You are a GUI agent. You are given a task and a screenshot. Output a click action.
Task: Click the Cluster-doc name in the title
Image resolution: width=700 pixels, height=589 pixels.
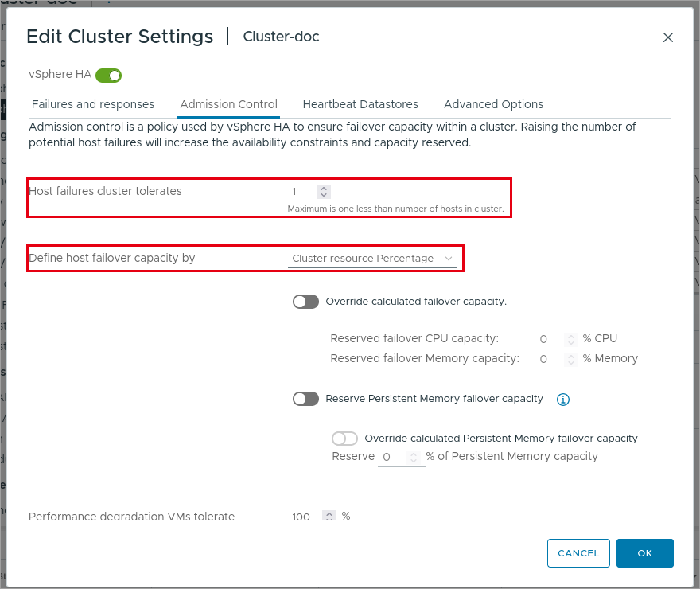coord(282,37)
